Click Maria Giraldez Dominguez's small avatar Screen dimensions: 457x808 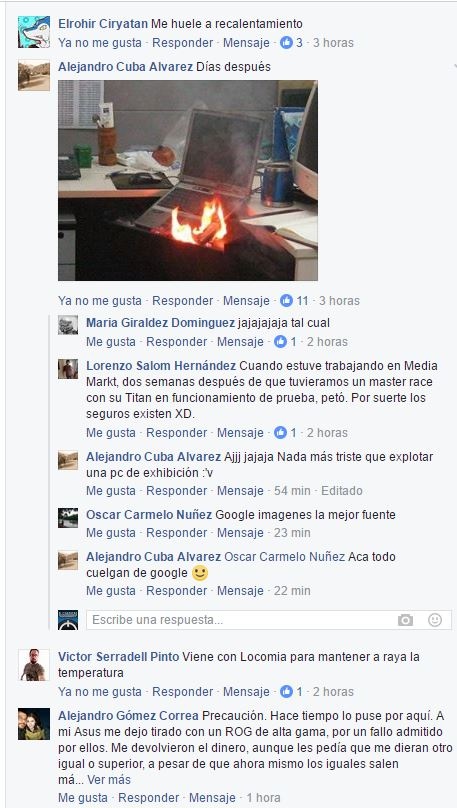(68, 325)
